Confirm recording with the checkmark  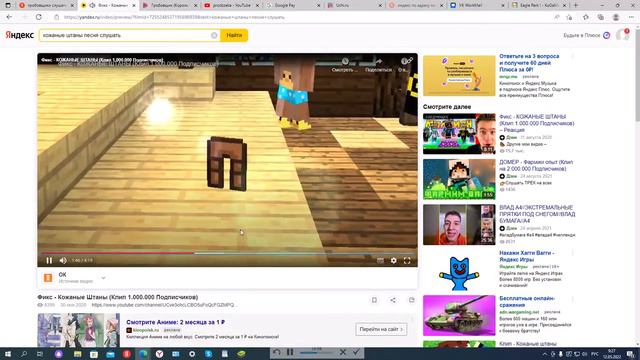pos(356,352)
